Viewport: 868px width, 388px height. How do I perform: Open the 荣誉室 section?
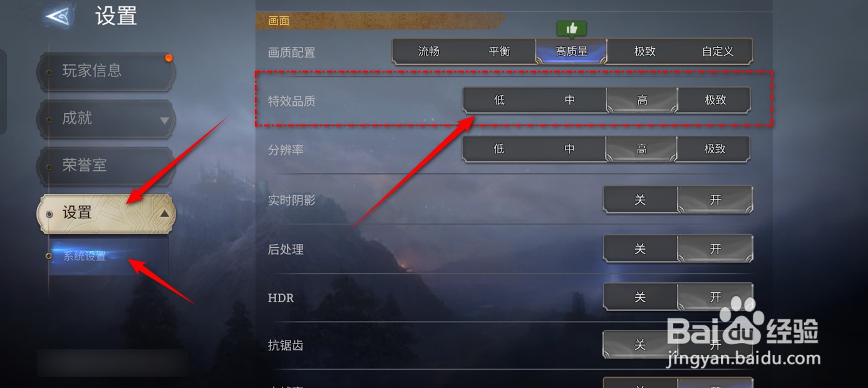pos(106,166)
